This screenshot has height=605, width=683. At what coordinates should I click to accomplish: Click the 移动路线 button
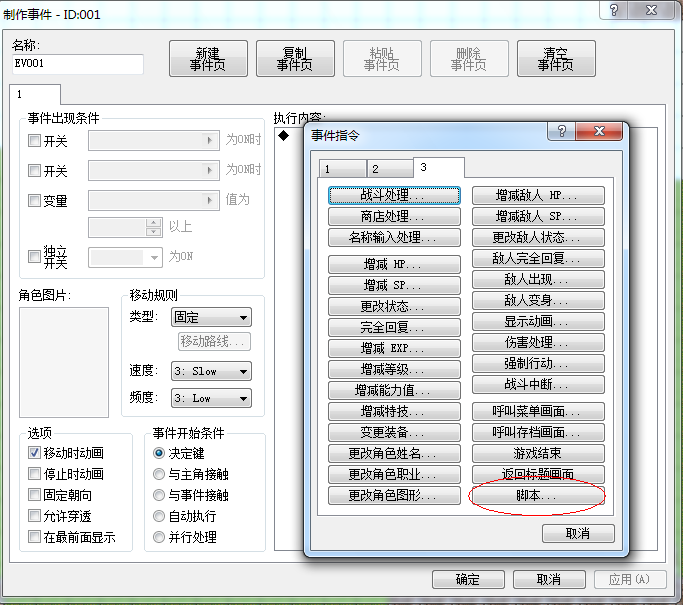pyautogui.click(x=214, y=341)
